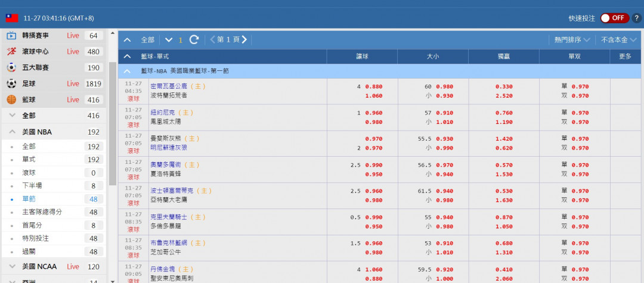Click the sidebar scrollbar down arrow
This screenshot has height=283, width=644.
click(x=113, y=281)
